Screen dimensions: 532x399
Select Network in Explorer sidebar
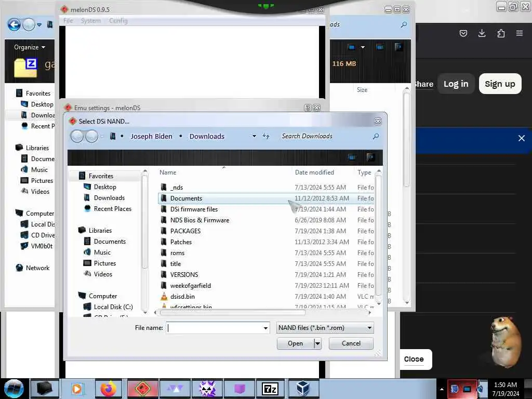click(x=37, y=268)
